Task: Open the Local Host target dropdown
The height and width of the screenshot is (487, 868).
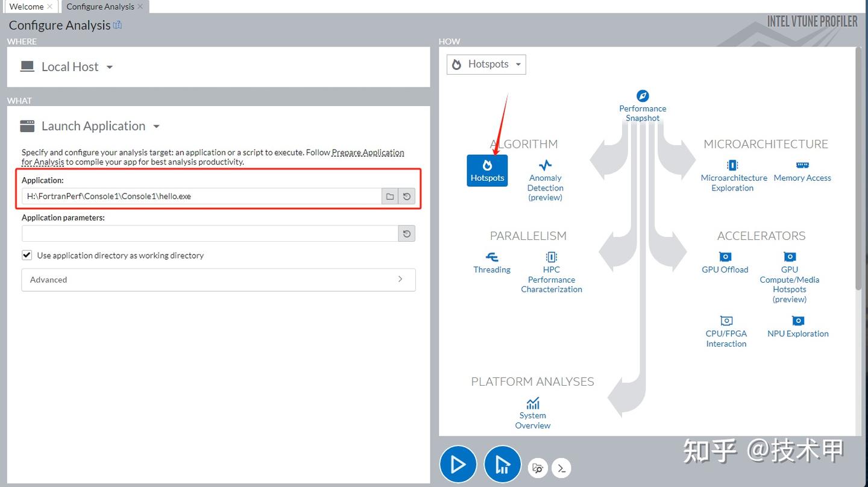Action: (109, 67)
